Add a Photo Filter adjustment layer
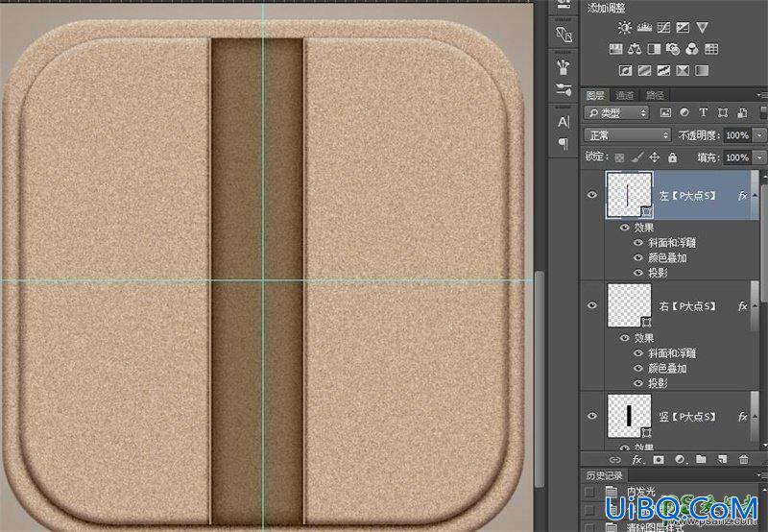 click(673, 49)
